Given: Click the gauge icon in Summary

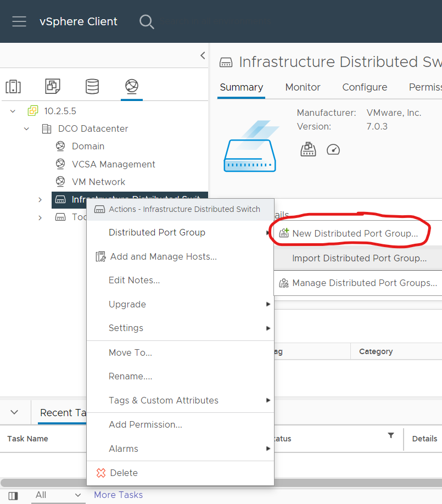Looking at the screenshot, I should [333, 150].
